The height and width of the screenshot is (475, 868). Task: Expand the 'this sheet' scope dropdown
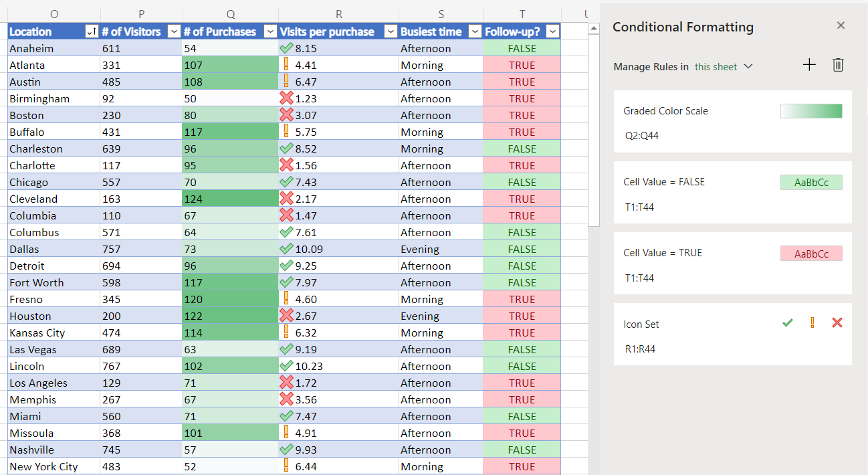pos(724,66)
